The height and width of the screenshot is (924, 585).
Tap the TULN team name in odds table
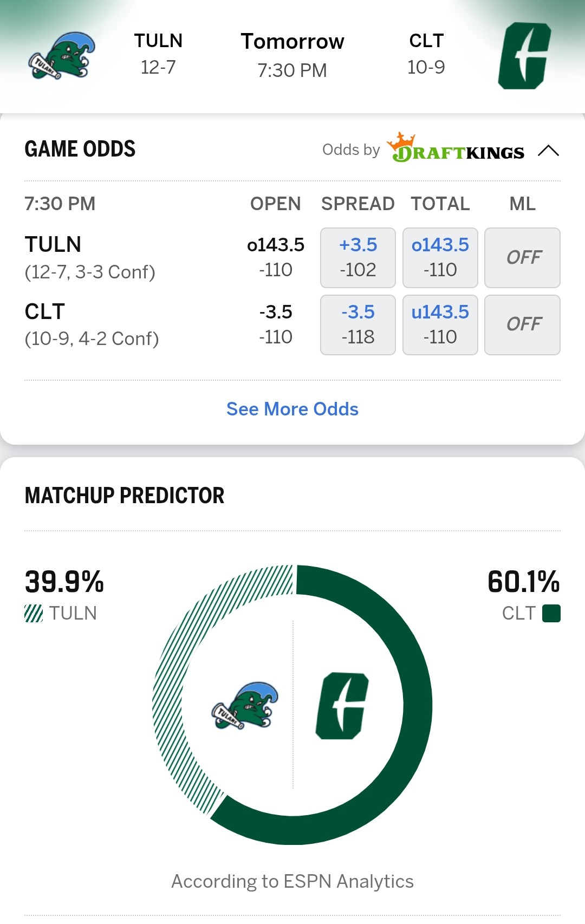click(53, 245)
